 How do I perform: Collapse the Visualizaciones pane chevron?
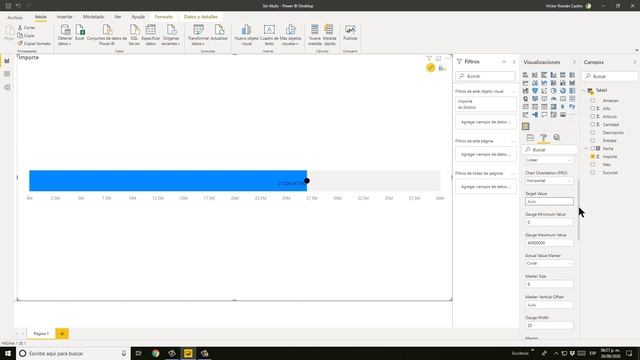pyautogui.click(x=574, y=62)
